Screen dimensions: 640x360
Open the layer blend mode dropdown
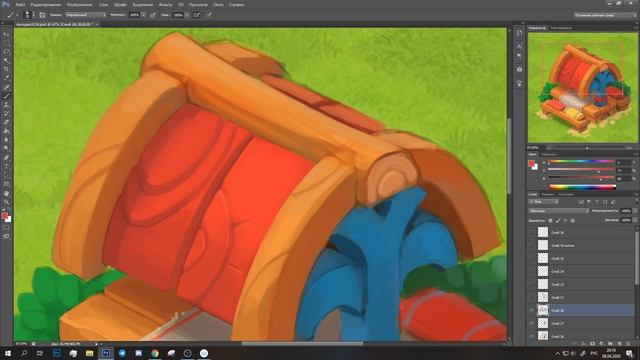click(x=559, y=211)
